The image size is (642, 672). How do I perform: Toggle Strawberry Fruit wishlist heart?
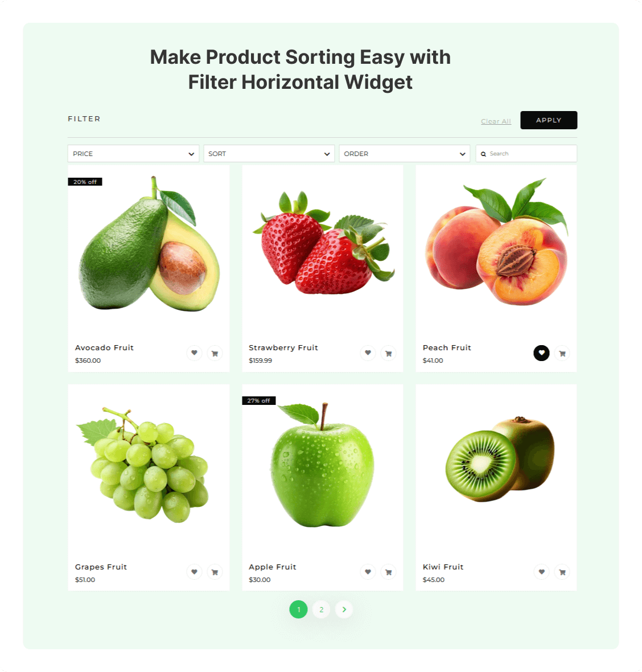[368, 353]
